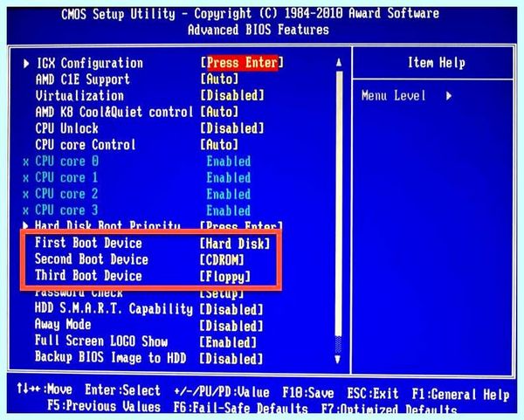This screenshot has width=524, height=420.
Task: Select the IGX Configuration label
Action: 90,63
